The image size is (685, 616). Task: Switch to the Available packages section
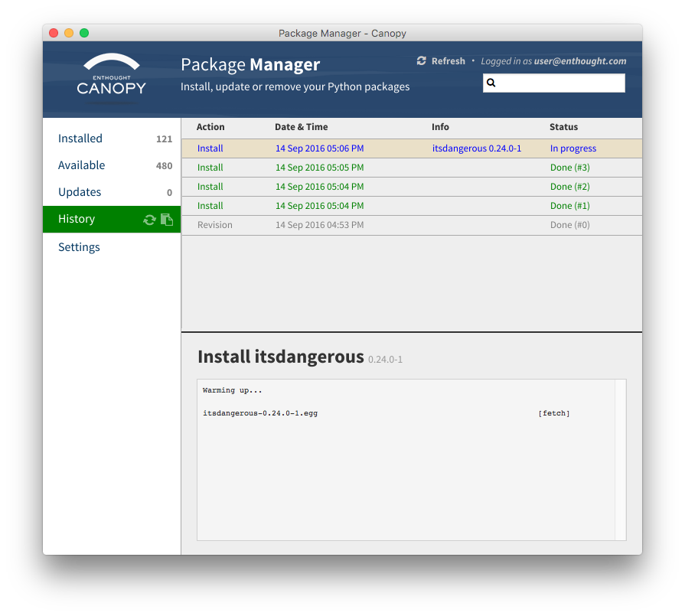click(x=82, y=165)
